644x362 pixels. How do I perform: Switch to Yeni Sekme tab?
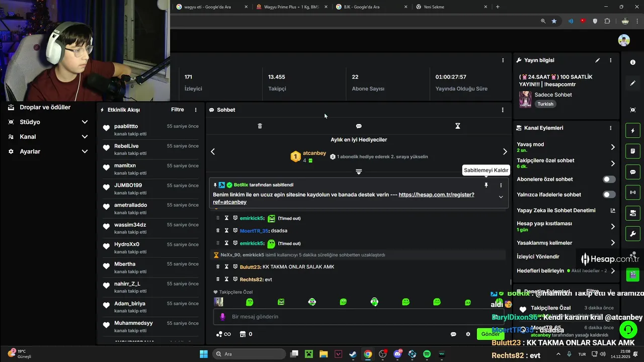[x=451, y=7]
